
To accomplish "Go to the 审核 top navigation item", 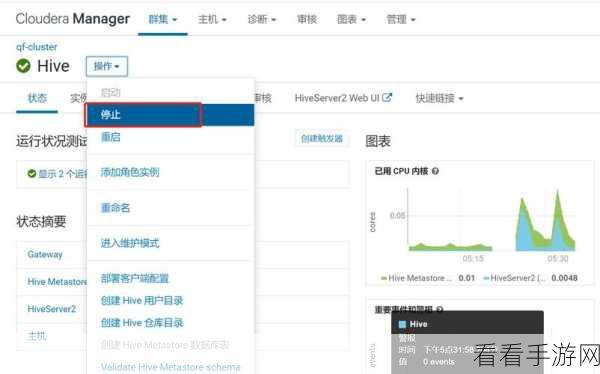I will point(307,19).
